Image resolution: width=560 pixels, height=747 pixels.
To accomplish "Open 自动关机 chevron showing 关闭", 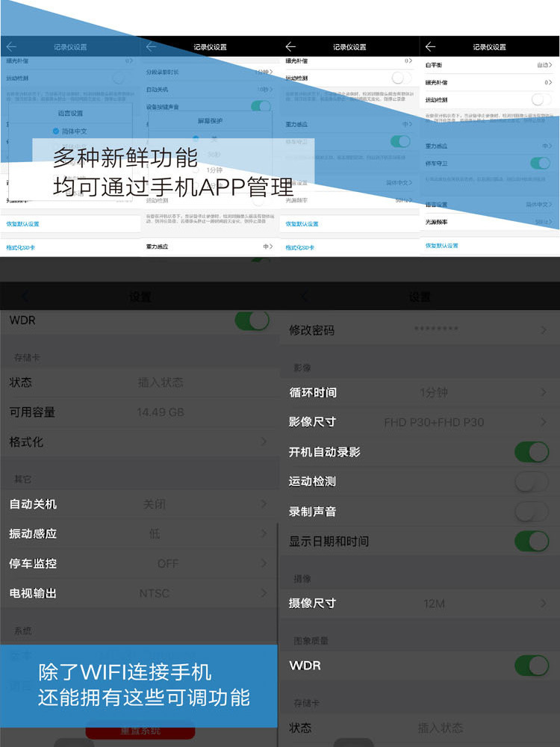I will (x=264, y=504).
